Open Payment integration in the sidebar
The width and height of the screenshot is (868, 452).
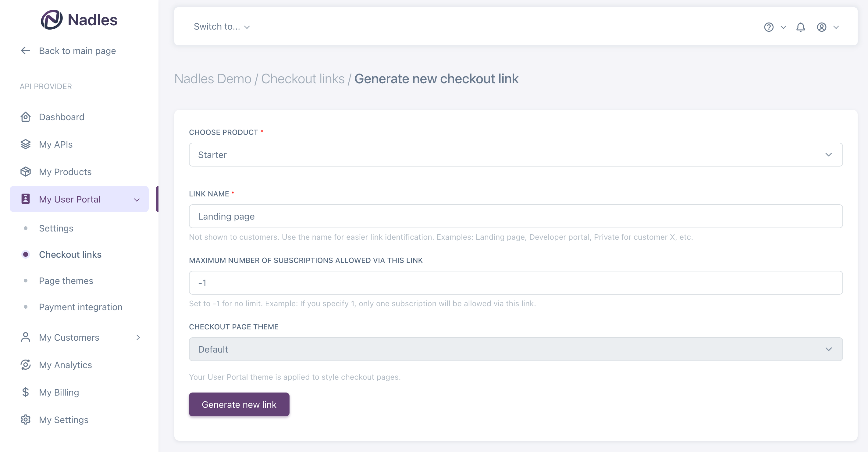(x=80, y=307)
